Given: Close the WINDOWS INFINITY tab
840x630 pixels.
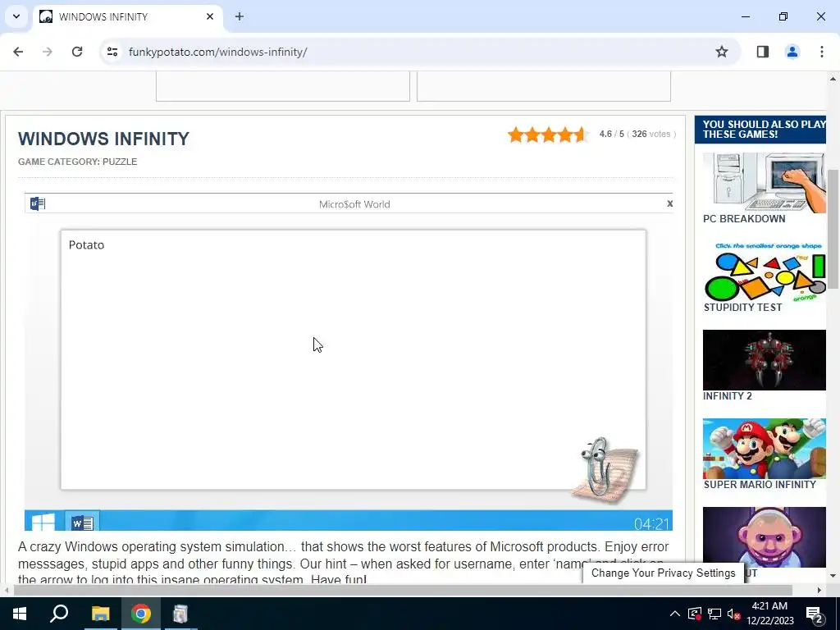Looking at the screenshot, I should (x=210, y=16).
